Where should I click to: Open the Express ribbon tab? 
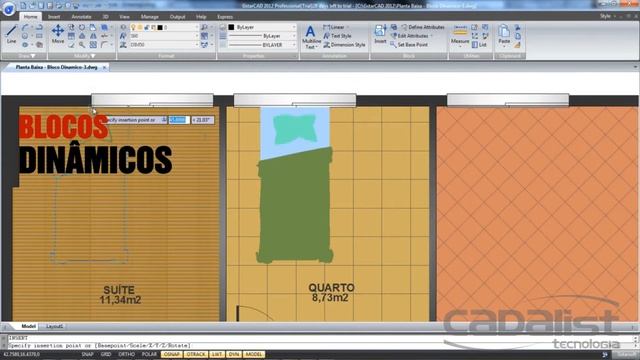click(225, 17)
